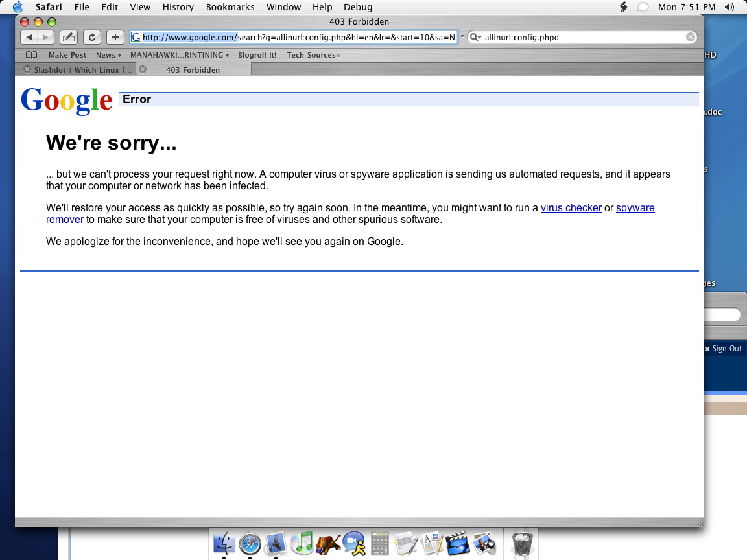
Task: Reload the 403 Forbidden page
Action: tap(92, 37)
